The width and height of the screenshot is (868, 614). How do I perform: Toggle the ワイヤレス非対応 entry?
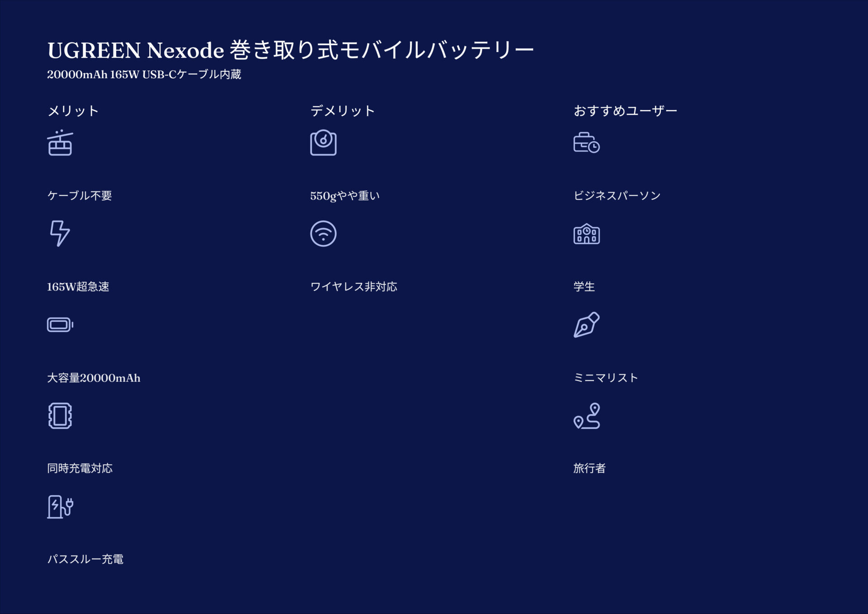coord(354,286)
